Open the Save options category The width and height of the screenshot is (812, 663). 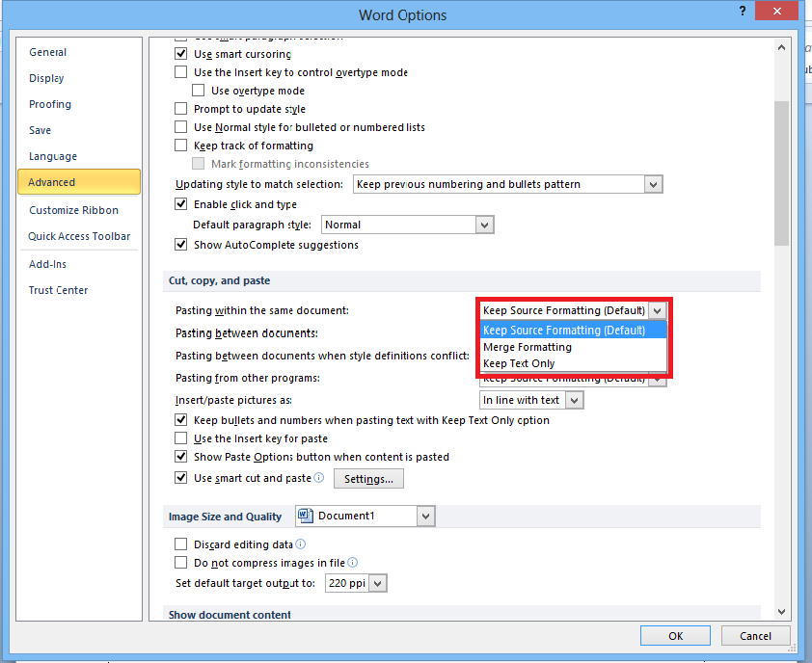click(x=40, y=130)
